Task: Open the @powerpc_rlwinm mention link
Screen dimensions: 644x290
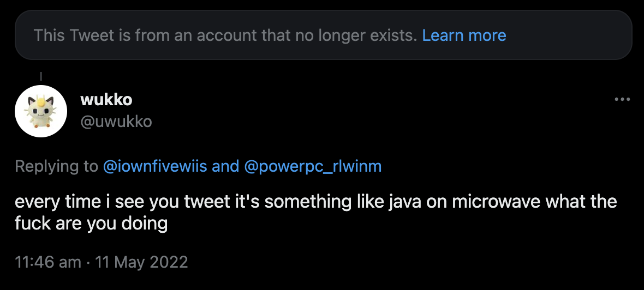Action: click(313, 166)
